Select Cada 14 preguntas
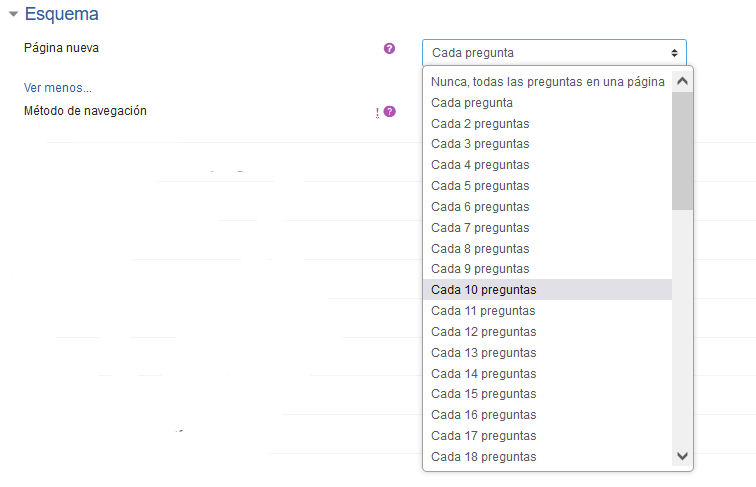 coord(547,374)
